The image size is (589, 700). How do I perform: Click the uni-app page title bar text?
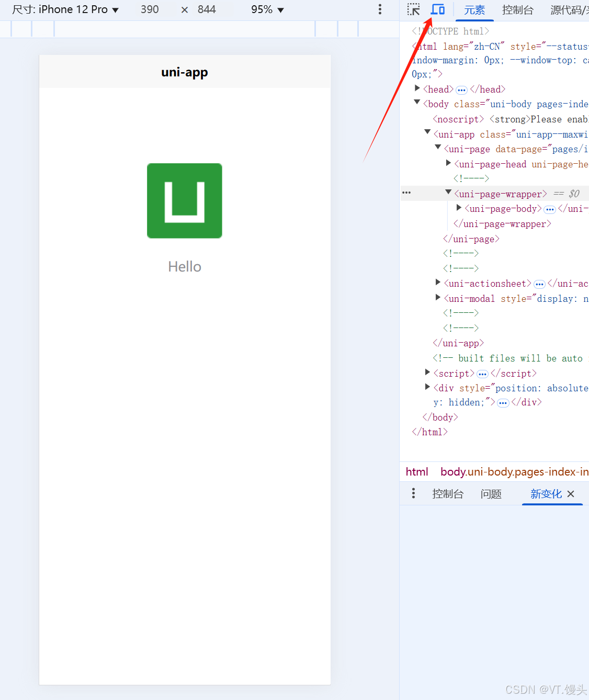coord(185,72)
